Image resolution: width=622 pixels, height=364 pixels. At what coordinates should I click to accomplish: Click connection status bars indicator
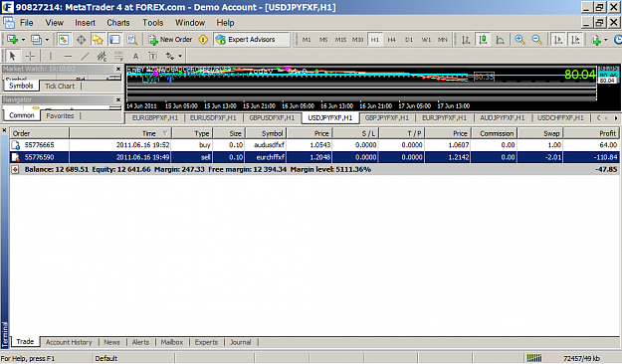click(534, 358)
